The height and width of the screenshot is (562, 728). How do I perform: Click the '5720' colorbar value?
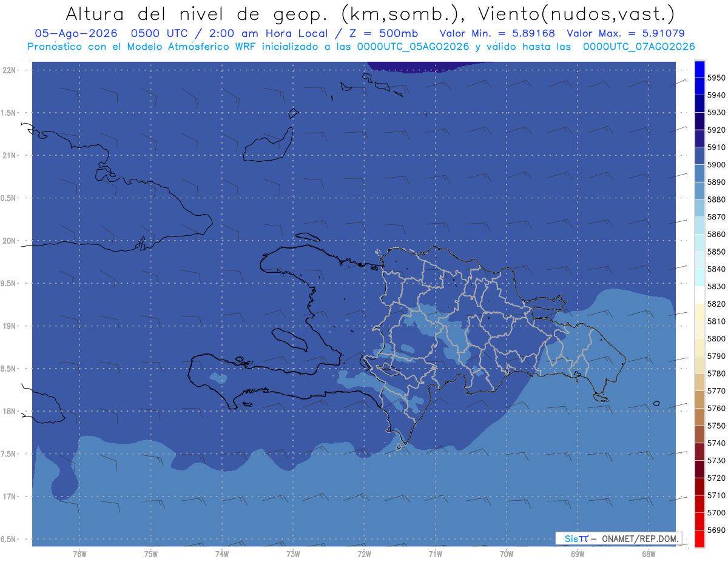(716, 478)
